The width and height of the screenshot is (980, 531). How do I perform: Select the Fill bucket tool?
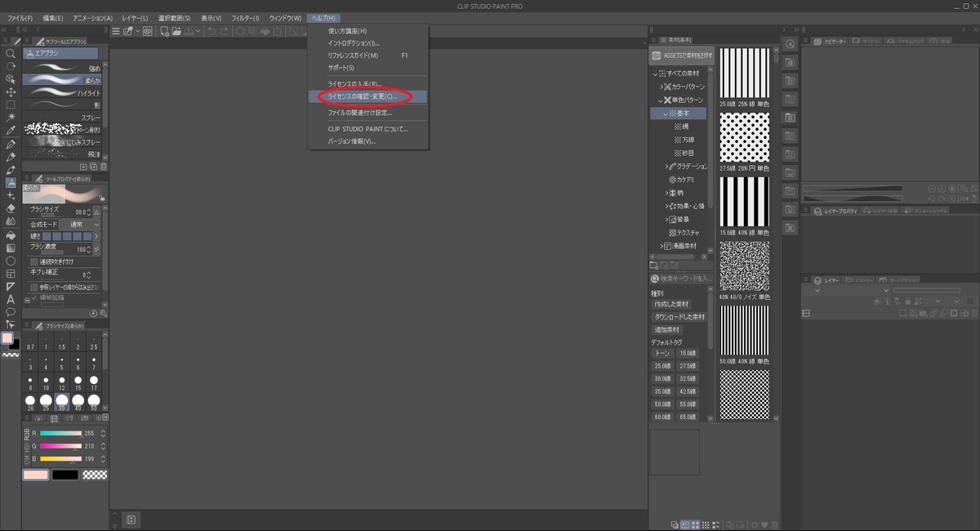click(x=11, y=234)
